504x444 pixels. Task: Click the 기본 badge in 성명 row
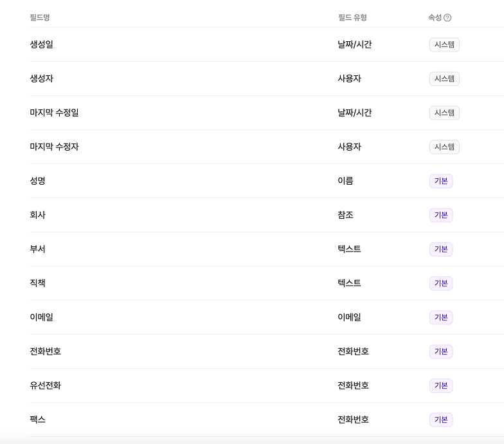coord(441,181)
